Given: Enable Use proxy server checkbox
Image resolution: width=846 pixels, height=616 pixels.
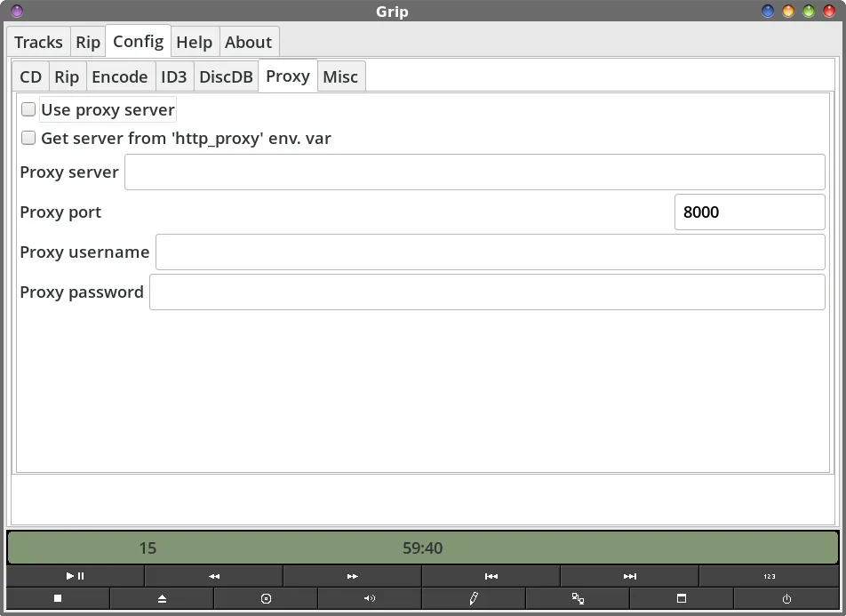Looking at the screenshot, I should (28, 109).
